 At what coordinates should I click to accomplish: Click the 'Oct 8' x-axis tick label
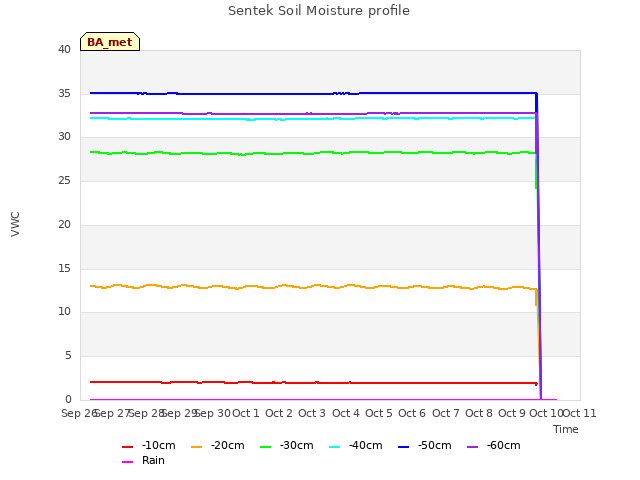pyautogui.click(x=479, y=413)
